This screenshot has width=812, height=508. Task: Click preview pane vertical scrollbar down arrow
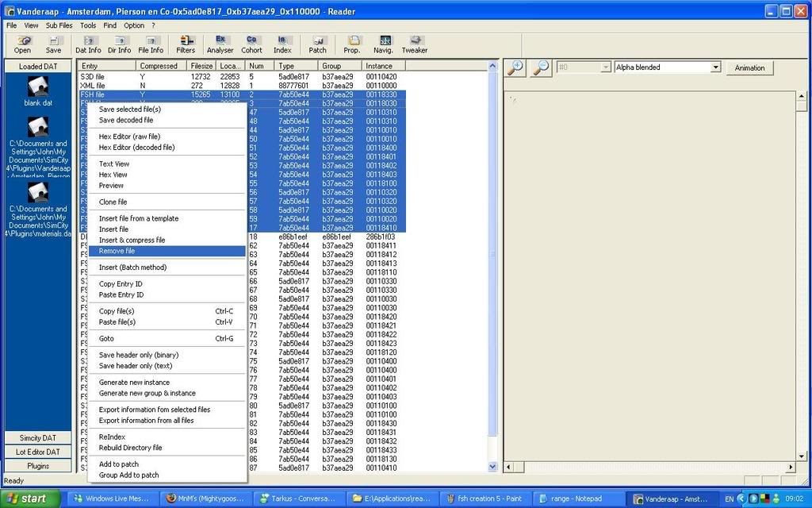coord(801,456)
